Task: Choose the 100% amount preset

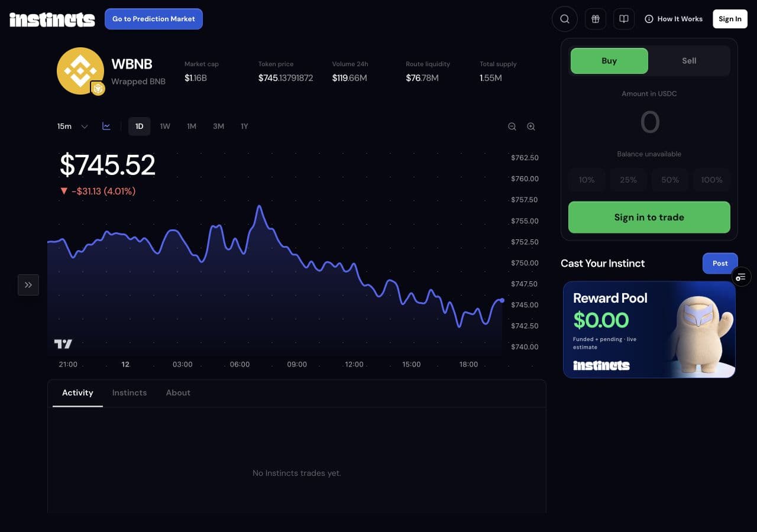Action: 712,180
